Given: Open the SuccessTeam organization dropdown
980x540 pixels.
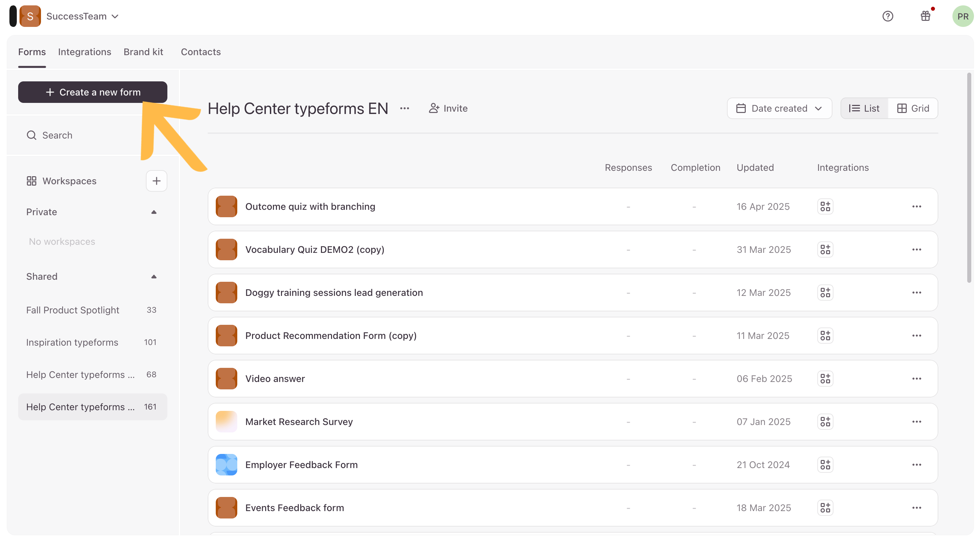Looking at the screenshot, I should coord(82,16).
